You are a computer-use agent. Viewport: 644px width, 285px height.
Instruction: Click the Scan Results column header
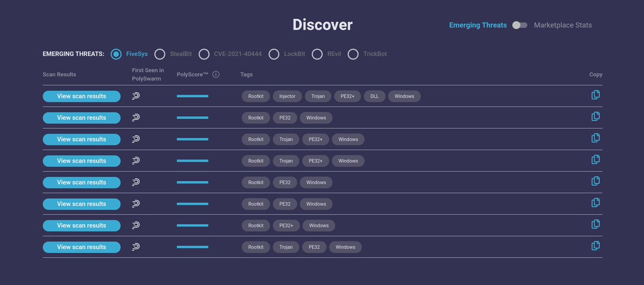coord(60,75)
